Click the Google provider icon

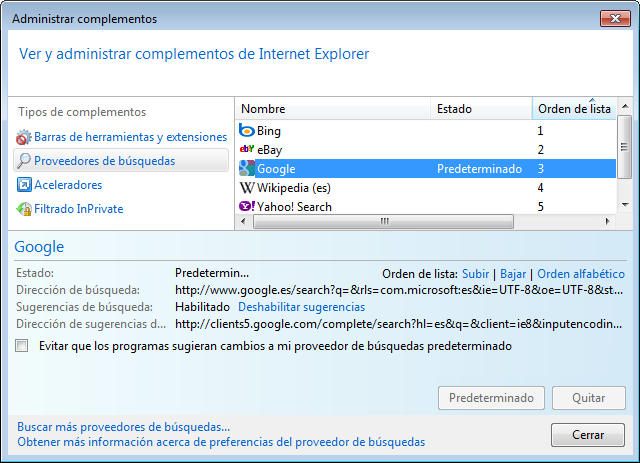(x=247, y=168)
